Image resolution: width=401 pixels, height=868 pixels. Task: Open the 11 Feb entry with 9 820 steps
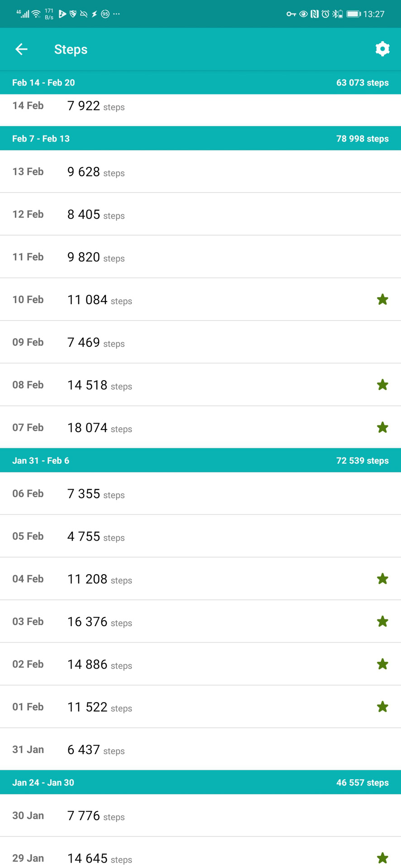coord(200,257)
